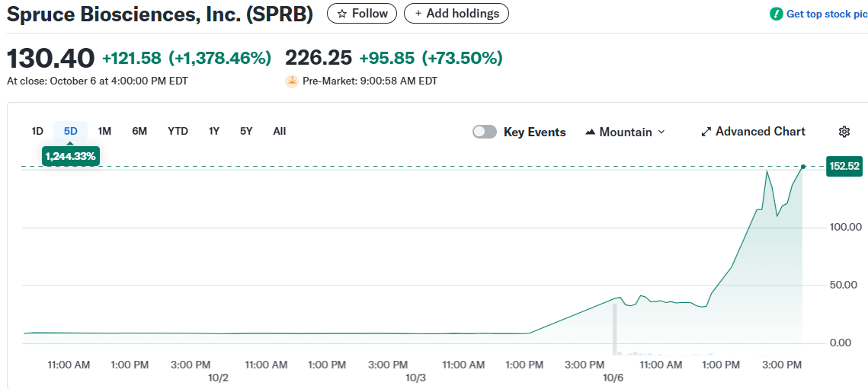868x389 pixels.
Task: Click the 152.52 price label on chart
Action: (843, 166)
